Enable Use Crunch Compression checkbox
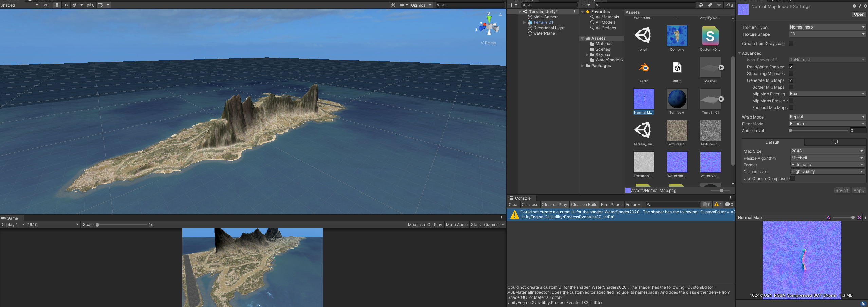 click(793, 178)
